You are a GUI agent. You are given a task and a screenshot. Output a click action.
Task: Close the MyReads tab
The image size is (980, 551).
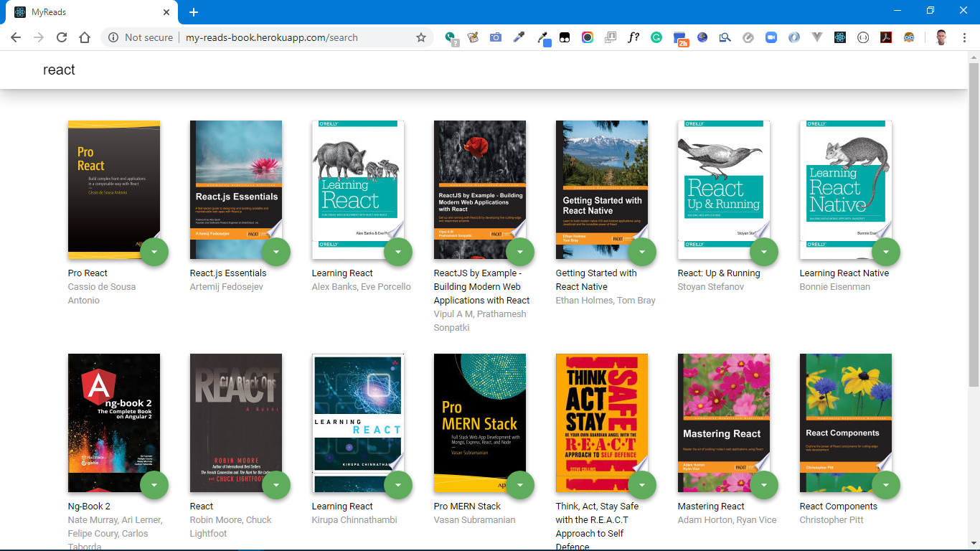tap(166, 12)
